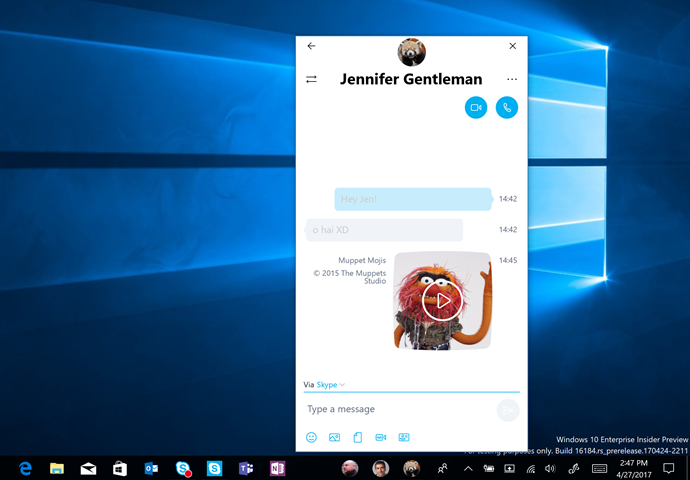Click the battery/power tray icon
The image size is (690, 480).
click(488, 469)
